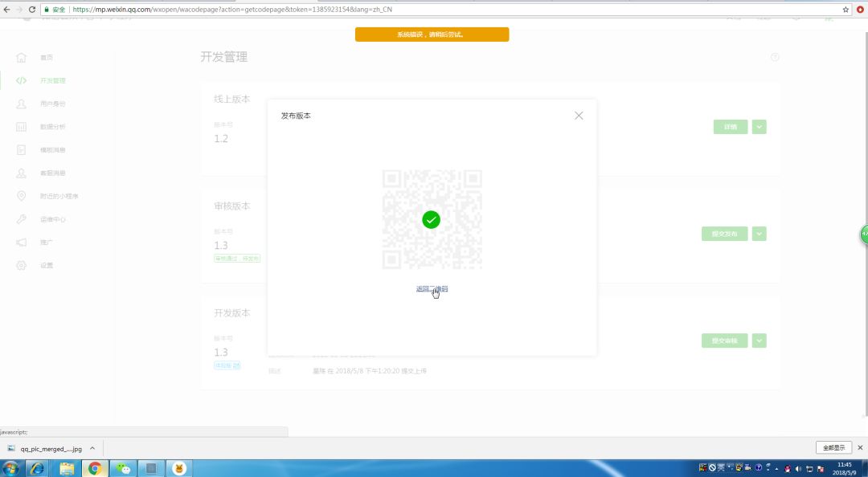
Task: Click the 审核通过 待发布 status tag
Action: pyautogui.click(x=237, y=259)
